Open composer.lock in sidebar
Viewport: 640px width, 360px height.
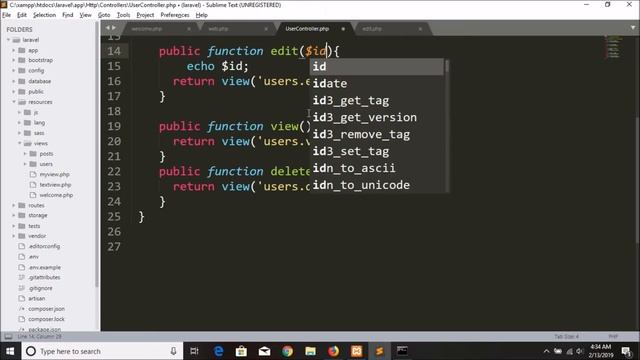click(46, 319)
